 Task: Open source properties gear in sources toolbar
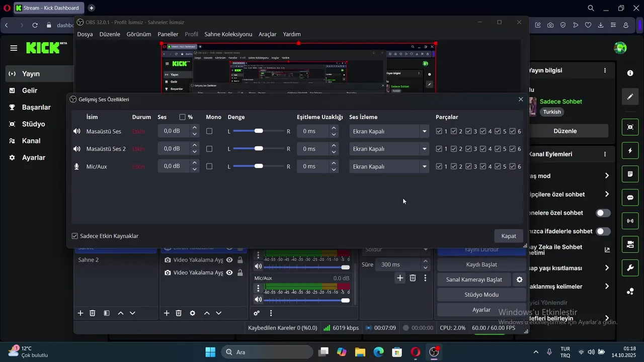tap(192, 313)
